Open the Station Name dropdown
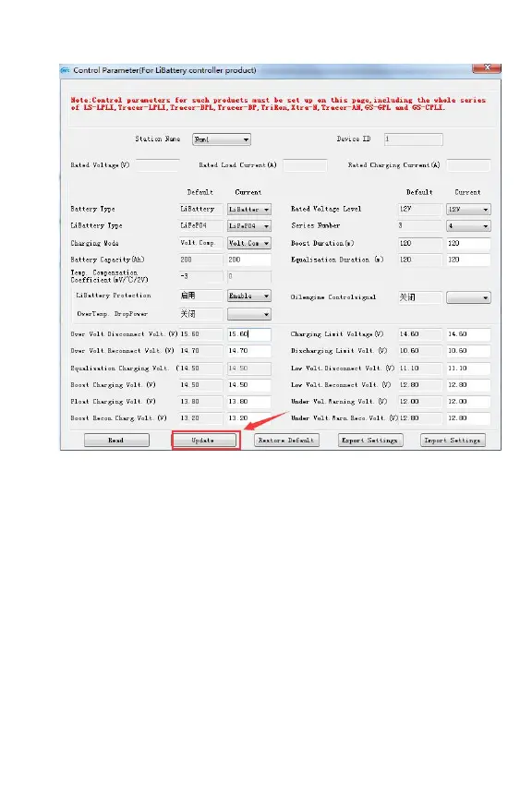This screenshot has width=532, height=798. (222, 139)
